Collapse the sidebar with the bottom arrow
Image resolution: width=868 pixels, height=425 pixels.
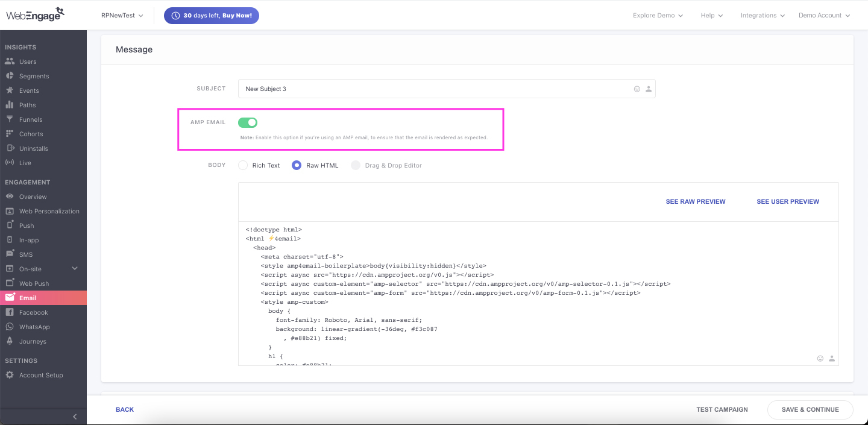75,417
